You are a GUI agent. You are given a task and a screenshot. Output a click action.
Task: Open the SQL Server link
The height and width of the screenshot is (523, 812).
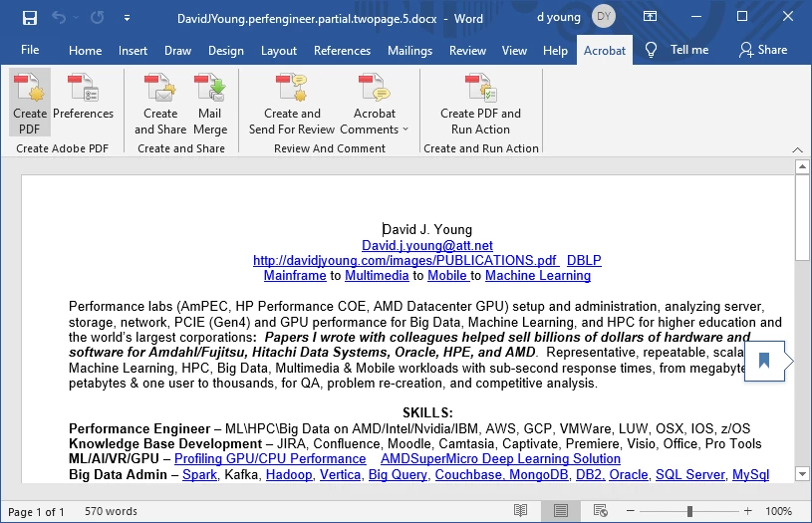point(689,474)
